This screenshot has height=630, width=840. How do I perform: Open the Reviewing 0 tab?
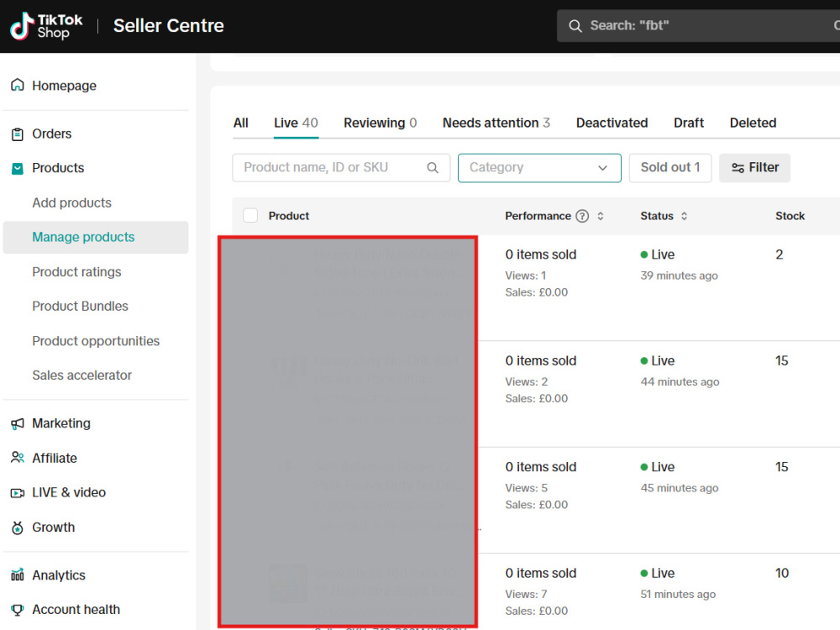tap(381, 123)
